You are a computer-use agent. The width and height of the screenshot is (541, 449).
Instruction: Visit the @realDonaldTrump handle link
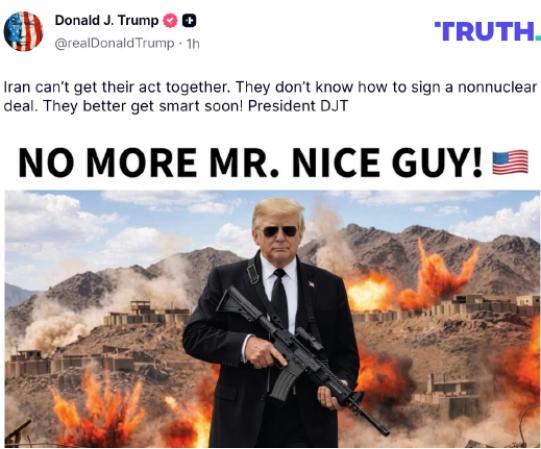click(114, 43)
